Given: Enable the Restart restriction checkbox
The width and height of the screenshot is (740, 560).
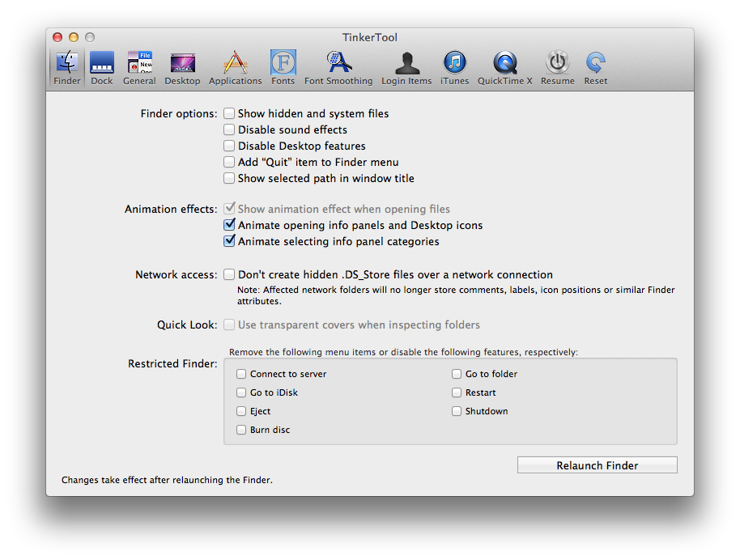Looking at the screenshot, I should click(x=457, y=392).
